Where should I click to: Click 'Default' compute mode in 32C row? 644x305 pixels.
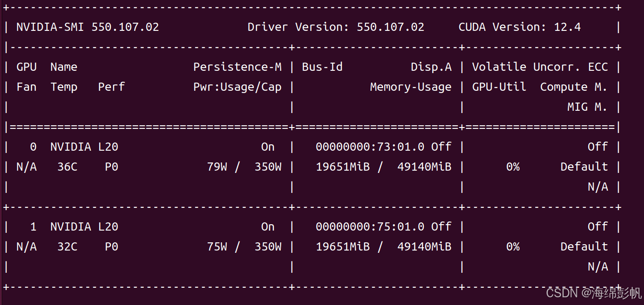tap(584, 247)
